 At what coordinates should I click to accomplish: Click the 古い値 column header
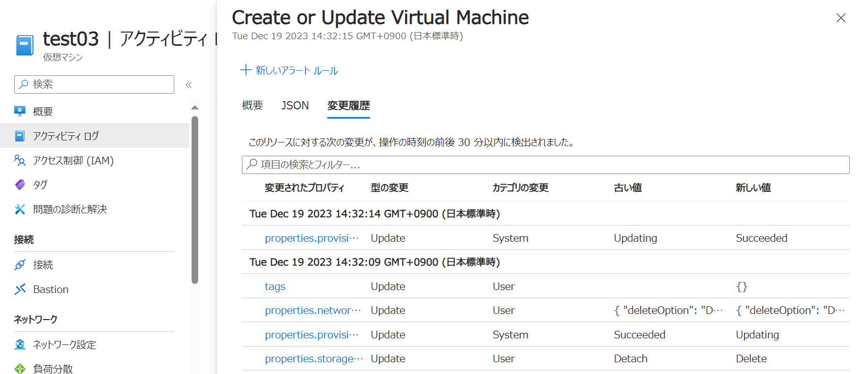[x=628, y=188]
